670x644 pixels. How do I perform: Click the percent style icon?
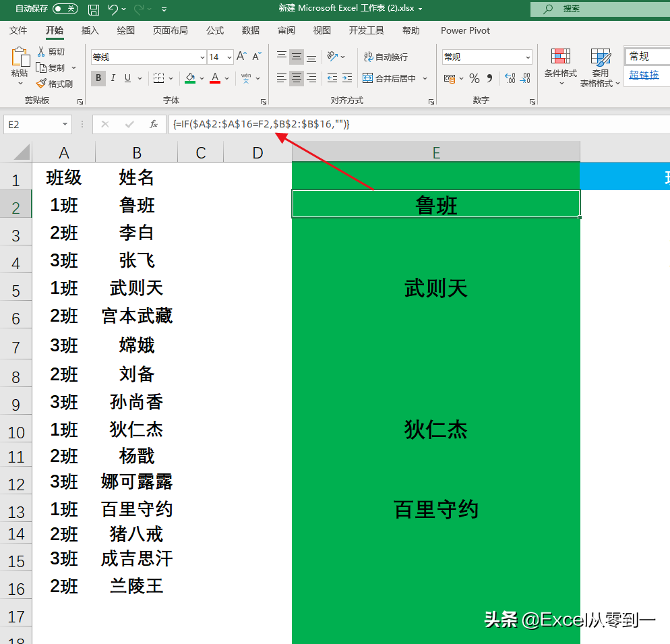tap(475, 78)
